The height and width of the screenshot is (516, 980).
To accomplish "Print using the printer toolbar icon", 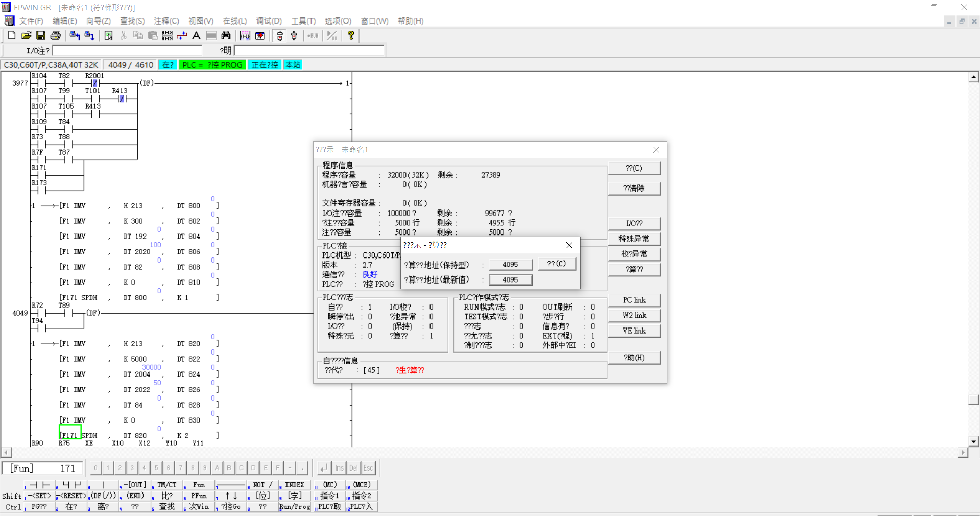I will (56, 35).
